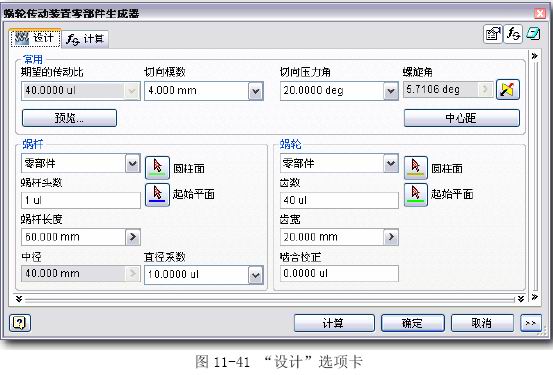Screen dimensions: 553x375
Task: Click the 切向模数 value 4.000 mm
Action: (x=172, y=91)
